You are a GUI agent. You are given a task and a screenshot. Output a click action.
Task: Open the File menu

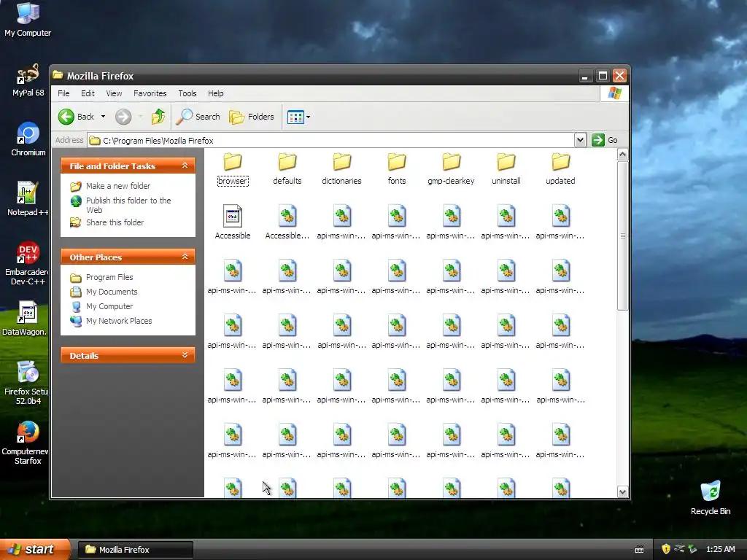click(63, 93)
